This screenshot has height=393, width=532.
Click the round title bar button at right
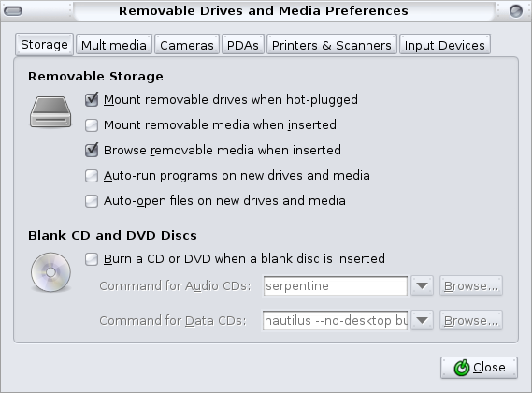pyautogui.click(x=516, y=11)
